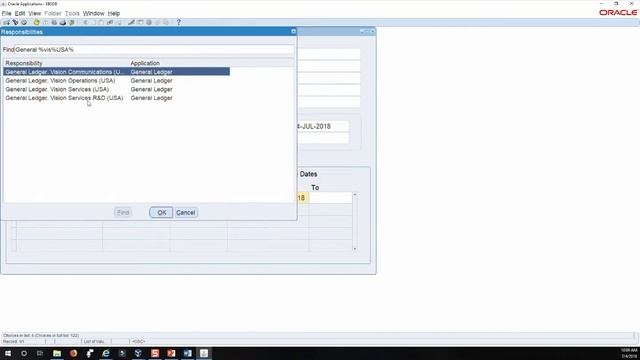Open File Explorer from the taskbar
Viewport: 640px width, 360px height.
[57, 353]
